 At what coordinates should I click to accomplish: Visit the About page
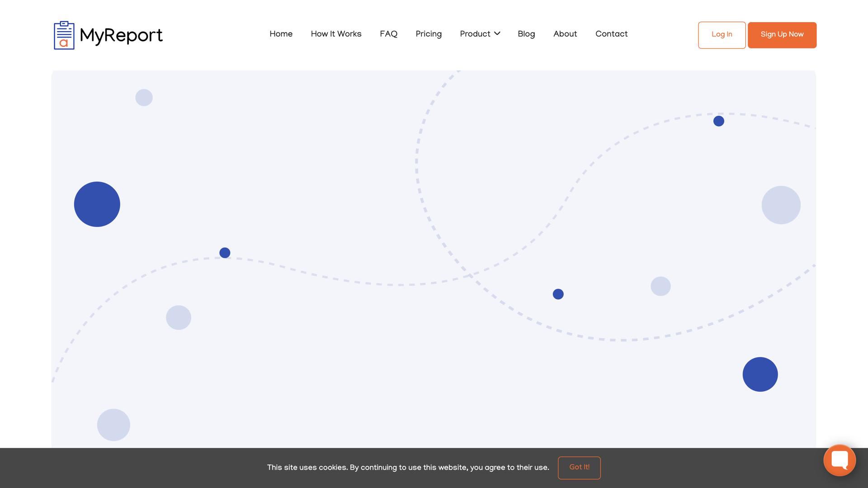565,34
